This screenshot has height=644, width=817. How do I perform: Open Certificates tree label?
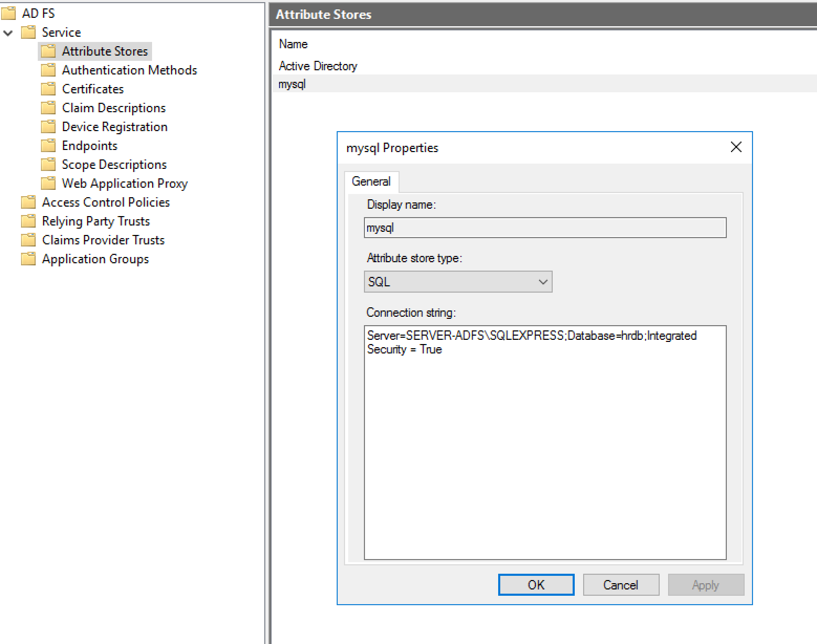pyautogui.click(x=93, y=89)
